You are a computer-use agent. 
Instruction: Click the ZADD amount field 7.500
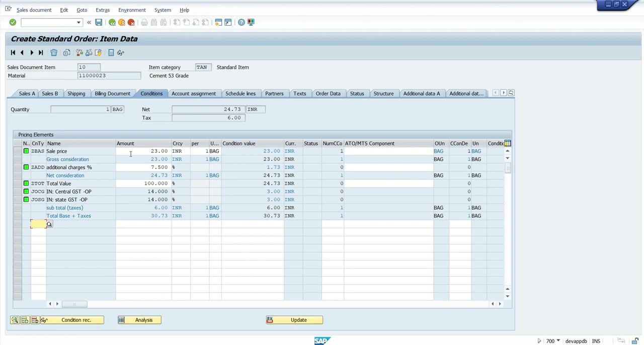(x=143, y=167)
